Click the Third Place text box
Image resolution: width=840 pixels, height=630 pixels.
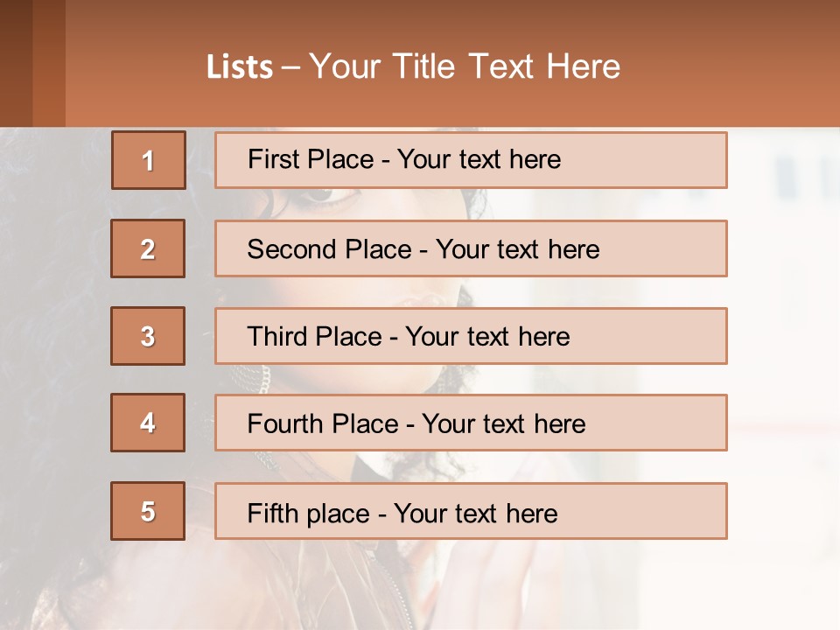471,336
